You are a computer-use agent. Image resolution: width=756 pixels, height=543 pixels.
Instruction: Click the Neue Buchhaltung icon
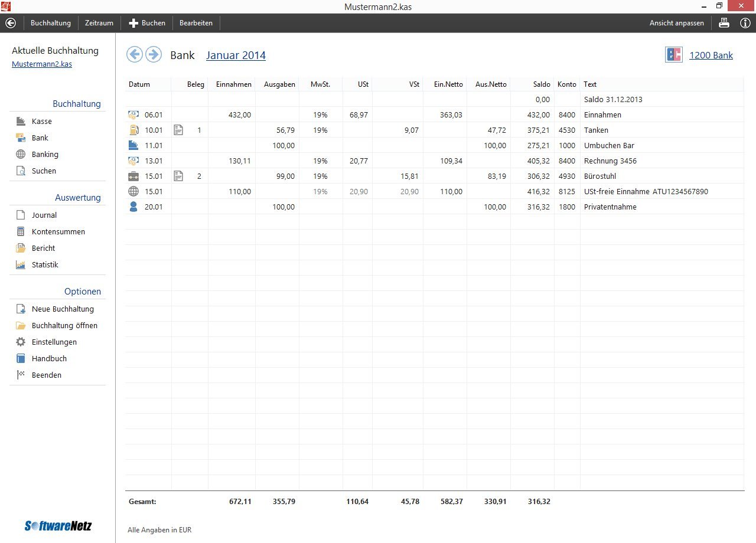(x=21, y=309)
